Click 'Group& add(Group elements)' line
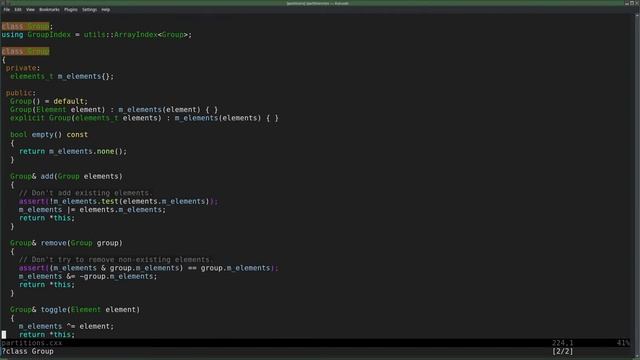 click(x=66, y=176)
